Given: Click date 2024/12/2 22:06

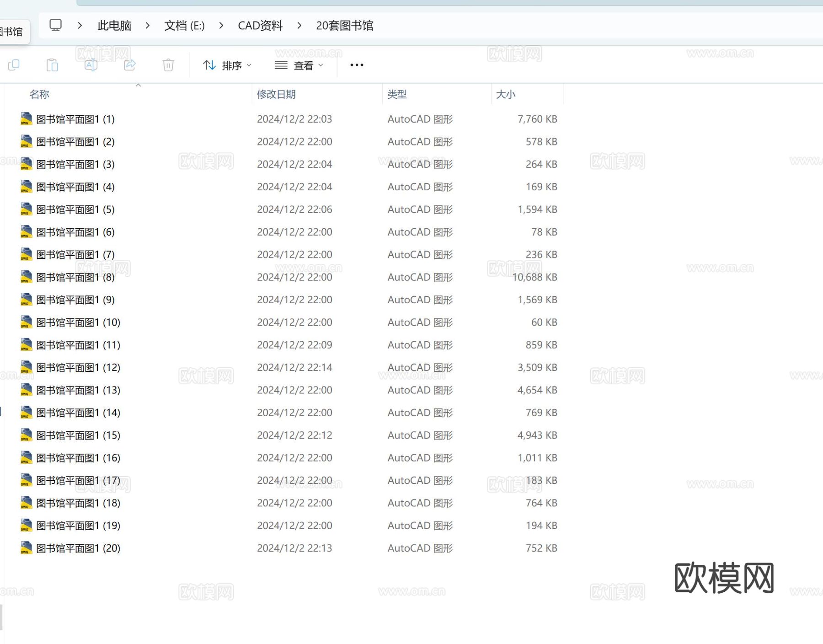Looking at the screenshot, I should 294,209.
